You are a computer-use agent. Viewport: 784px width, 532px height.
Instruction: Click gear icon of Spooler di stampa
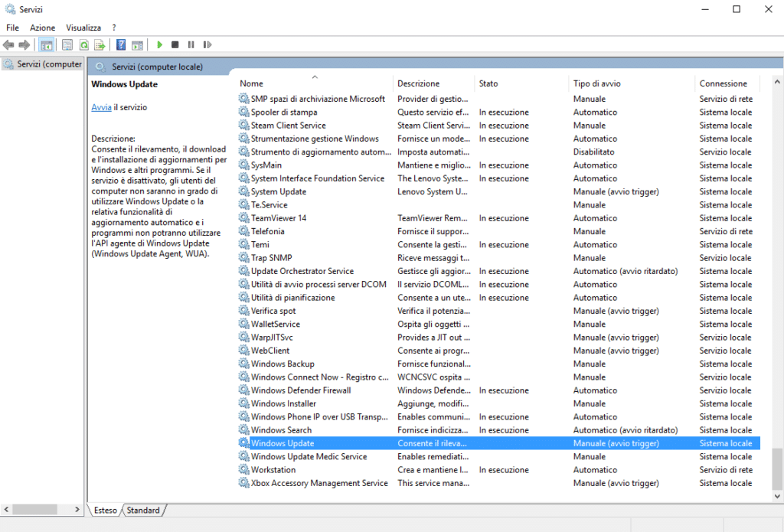click(243, 112)
